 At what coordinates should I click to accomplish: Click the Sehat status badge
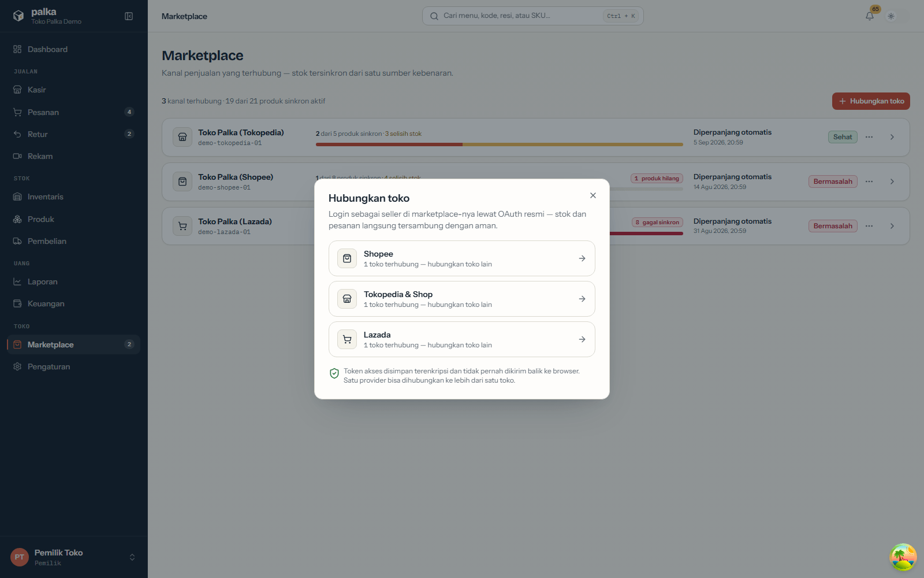click(x=843, y=137)
